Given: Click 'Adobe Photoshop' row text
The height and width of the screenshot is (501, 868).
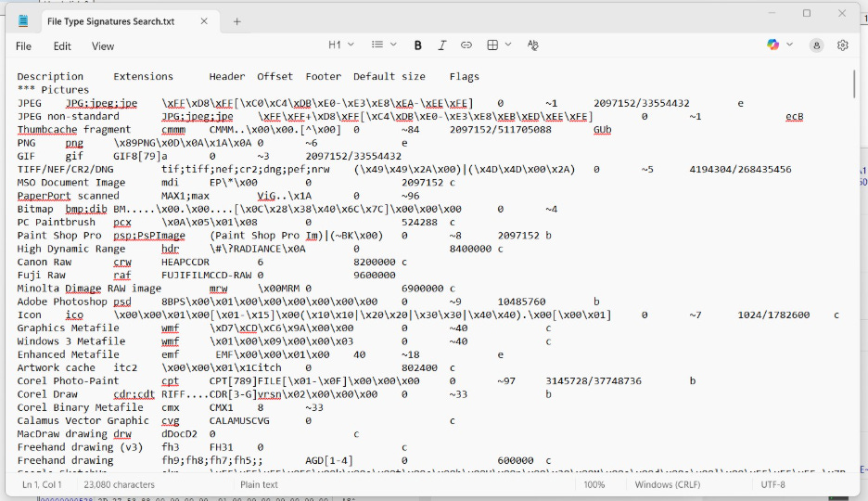Looking at the screenshot, I should point(62,302).
